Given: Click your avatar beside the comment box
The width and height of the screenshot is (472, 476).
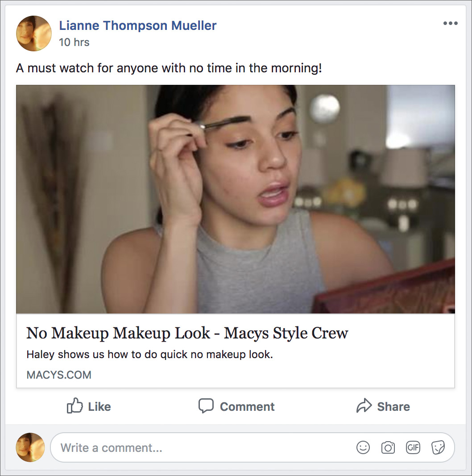Looking at the screenshot, I should tap(30, 447).
